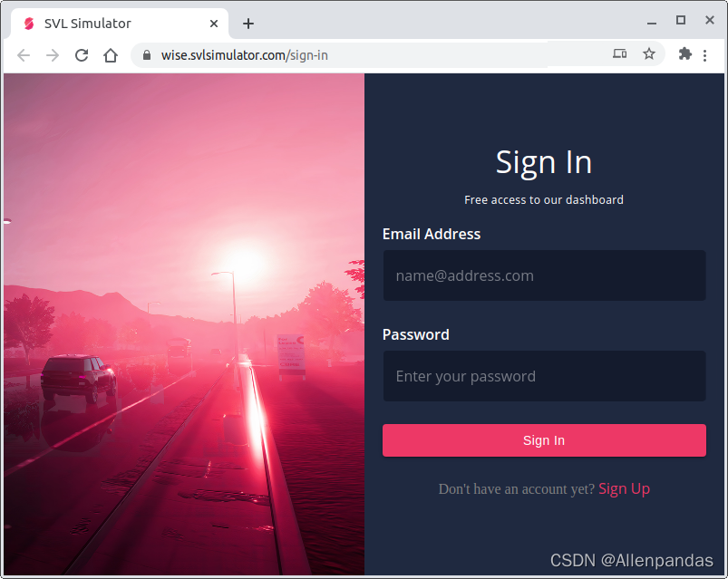
Task: Open a new browser tab
Action: click(248, 24)
